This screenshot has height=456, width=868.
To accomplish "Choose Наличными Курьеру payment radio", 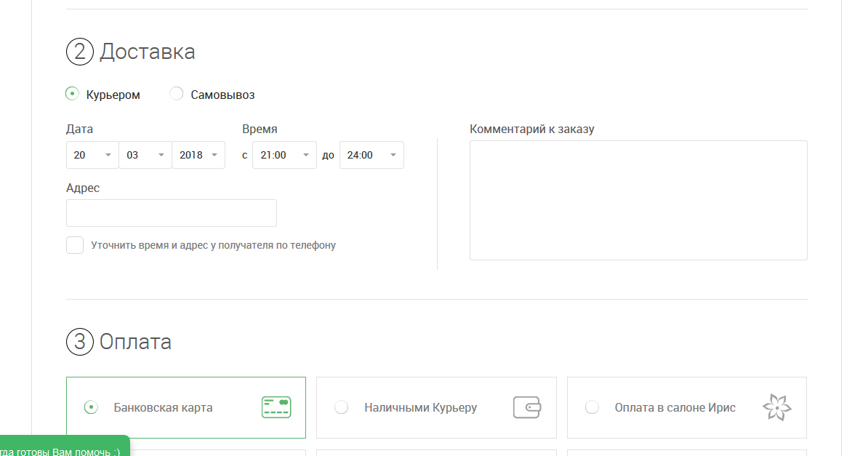I will pos(341,407).
